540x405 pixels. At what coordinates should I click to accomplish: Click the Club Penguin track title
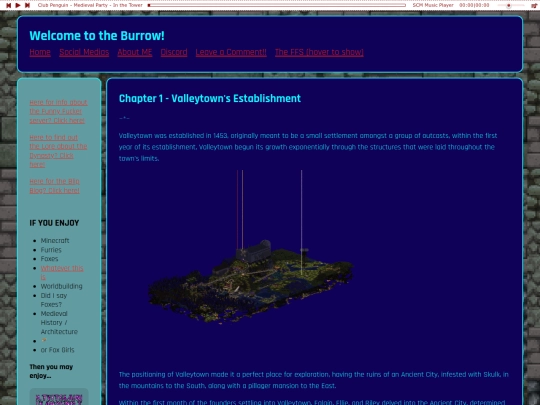tap(90, 5)
